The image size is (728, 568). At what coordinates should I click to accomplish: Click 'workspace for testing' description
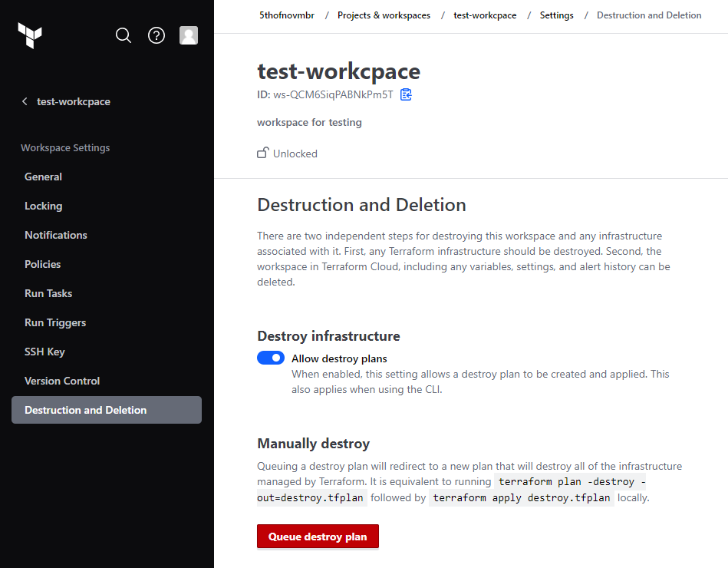coord(309,123)
